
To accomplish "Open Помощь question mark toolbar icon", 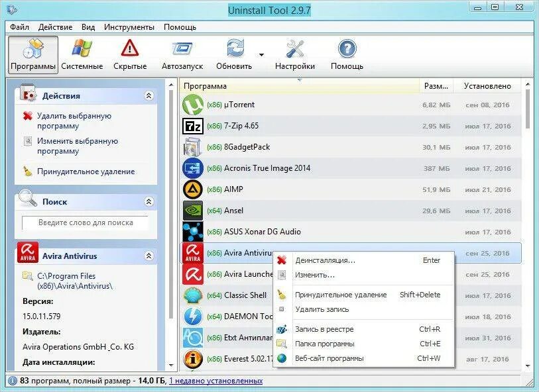I will [x=347, y=48].
